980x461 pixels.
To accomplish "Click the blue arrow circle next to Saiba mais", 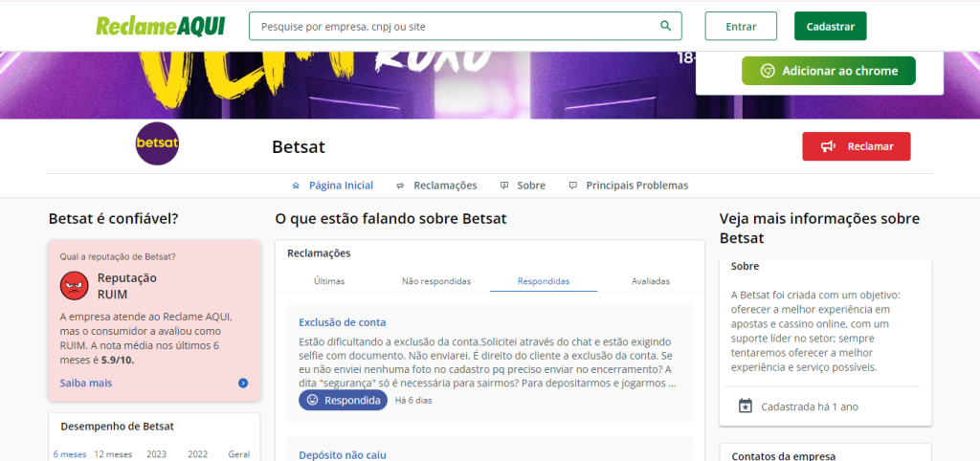I will [x=243, y=383].
